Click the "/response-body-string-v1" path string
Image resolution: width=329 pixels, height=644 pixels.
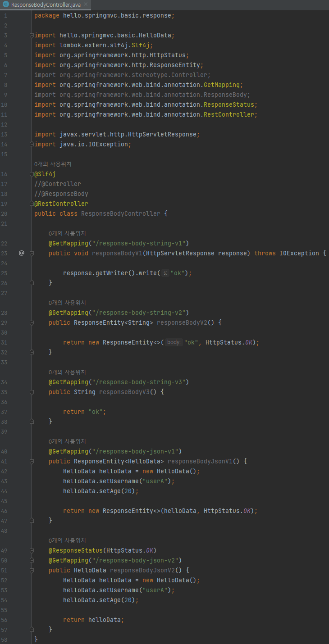[139, 243]
